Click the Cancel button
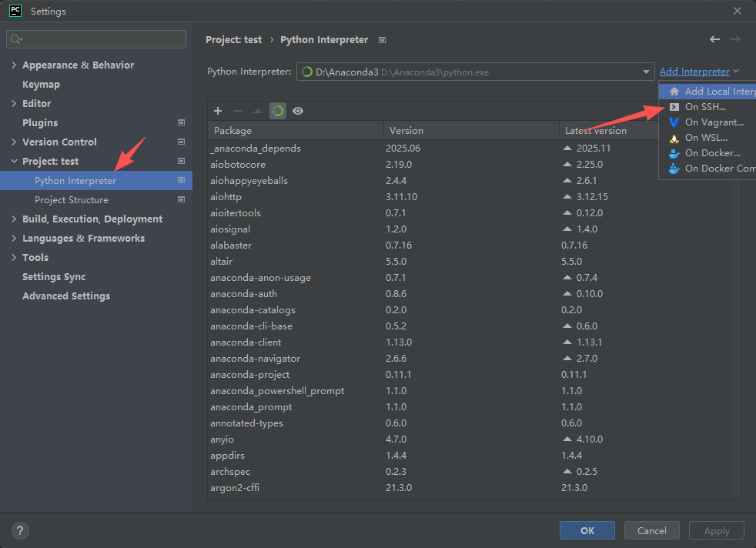The image size is (756, 548). 651,530
